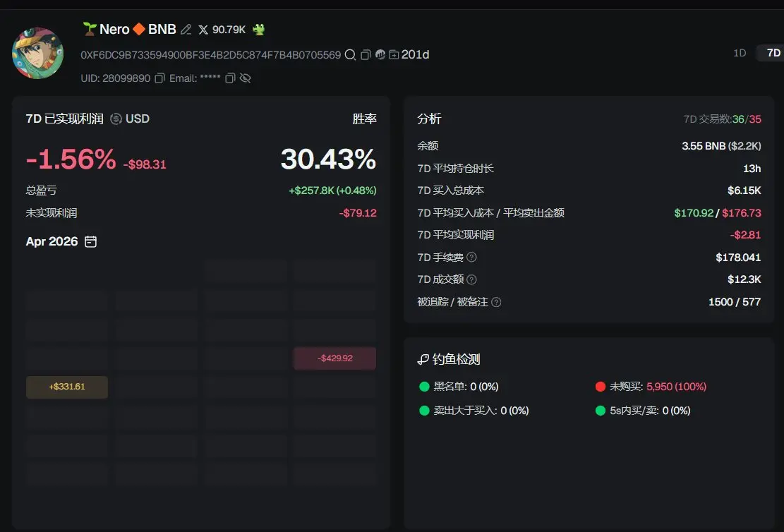Click the red dot for 未购买
Screen dimensions: 784x532
601,387
